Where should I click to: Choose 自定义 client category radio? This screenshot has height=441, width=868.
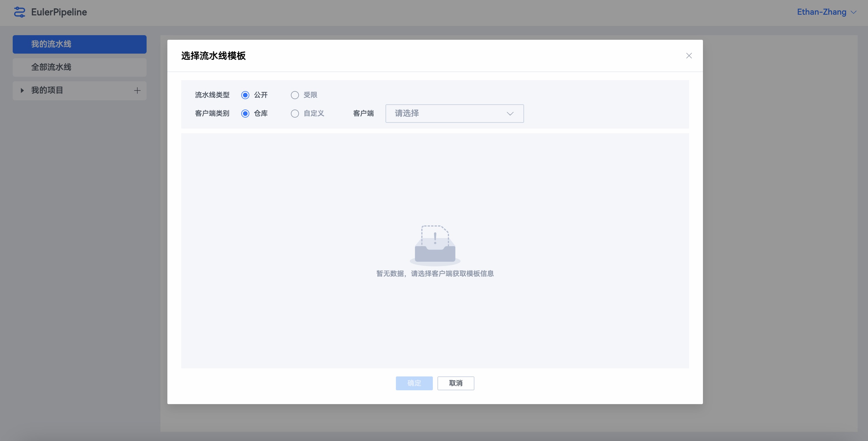tap(295, 114)
